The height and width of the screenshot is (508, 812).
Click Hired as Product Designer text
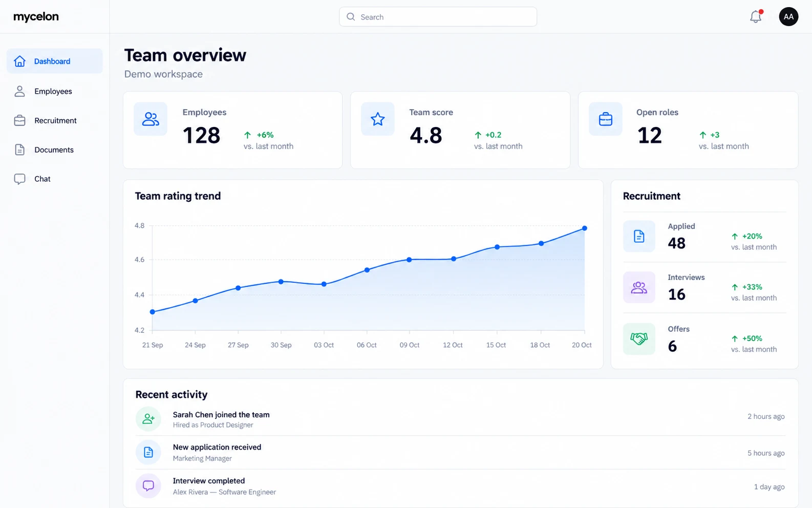tap(213, 425)
